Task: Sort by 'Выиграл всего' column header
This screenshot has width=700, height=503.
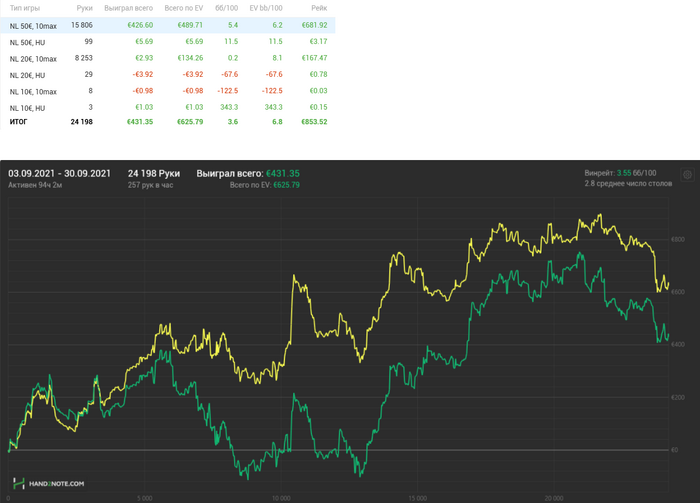Action: coord(129,8)
